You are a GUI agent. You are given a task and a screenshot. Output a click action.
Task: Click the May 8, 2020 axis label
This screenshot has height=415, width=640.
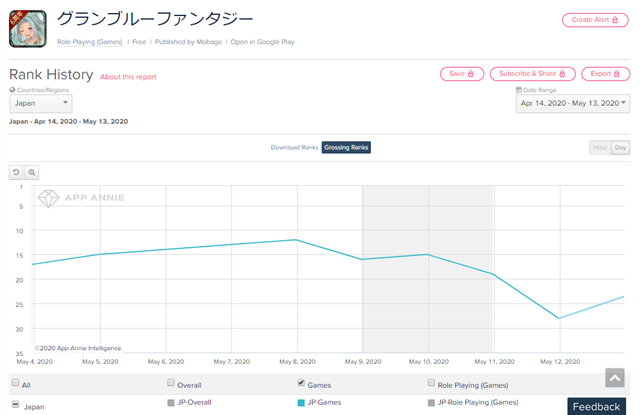pos(297,362)
